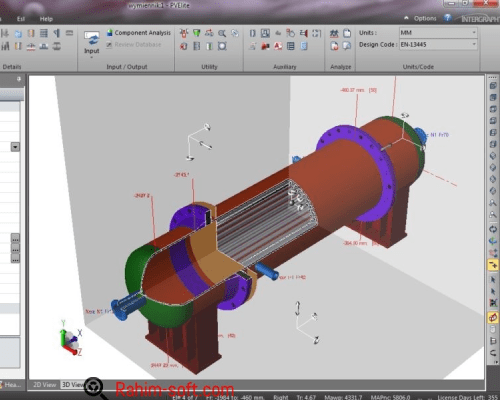Click the red-marked icon starting Utility bottom row
Viewport: 500px width, 400px height.
coord(184,46)
